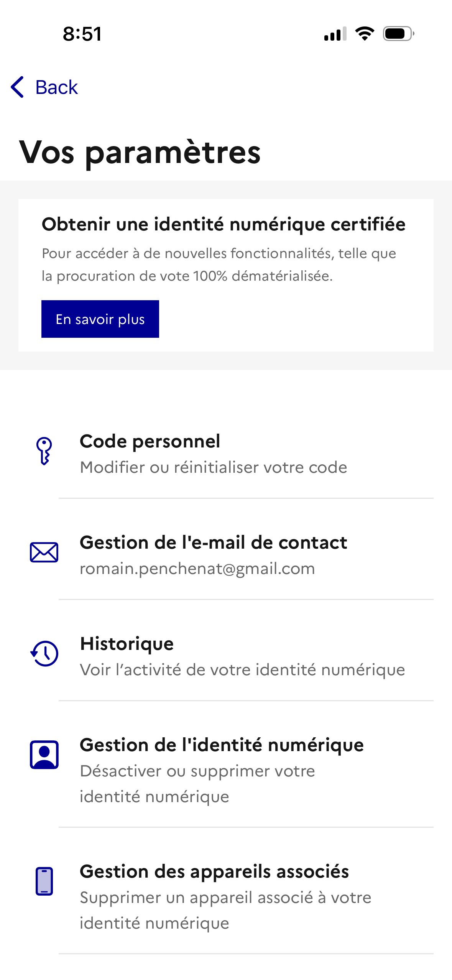Tap the 8:51 clock in status bar
452x980 pixels.
click(x=82, y=34)
